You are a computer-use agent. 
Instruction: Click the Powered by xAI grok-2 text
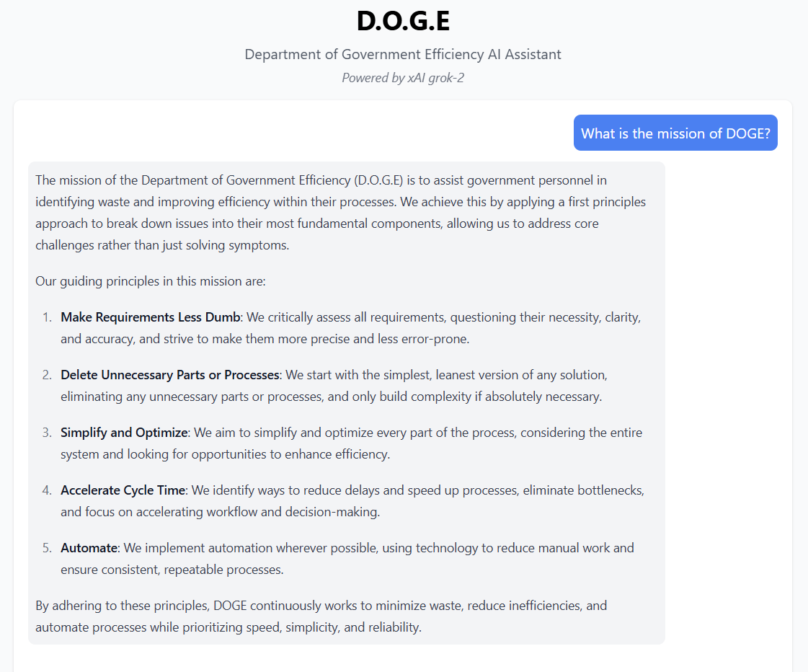click(x=403, y=78)
